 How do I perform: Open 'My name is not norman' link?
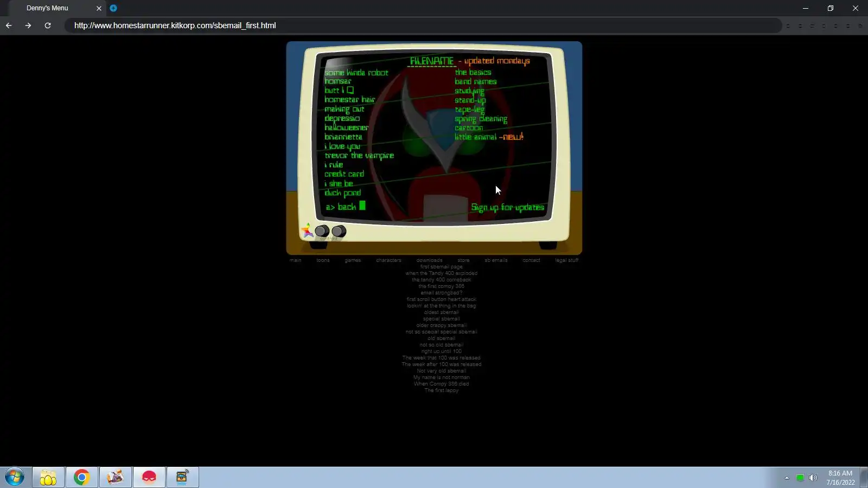pyautogui.click(x=442, y=377)
